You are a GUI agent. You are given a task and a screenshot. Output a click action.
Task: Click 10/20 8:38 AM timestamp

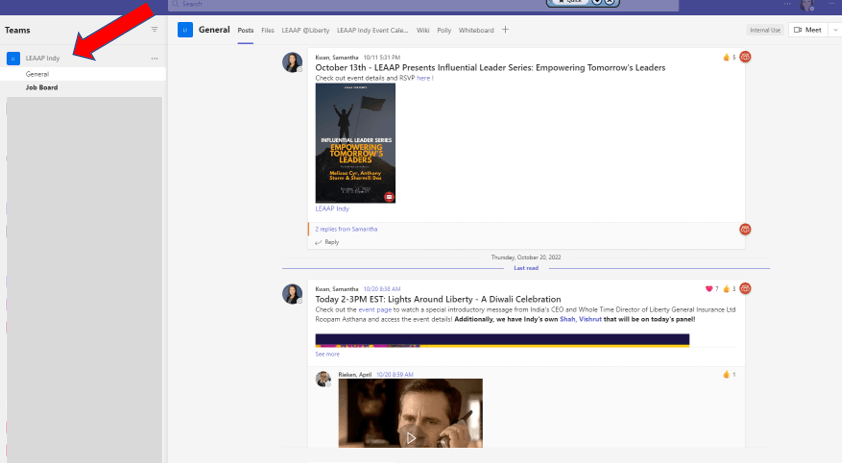click(382, 289)
